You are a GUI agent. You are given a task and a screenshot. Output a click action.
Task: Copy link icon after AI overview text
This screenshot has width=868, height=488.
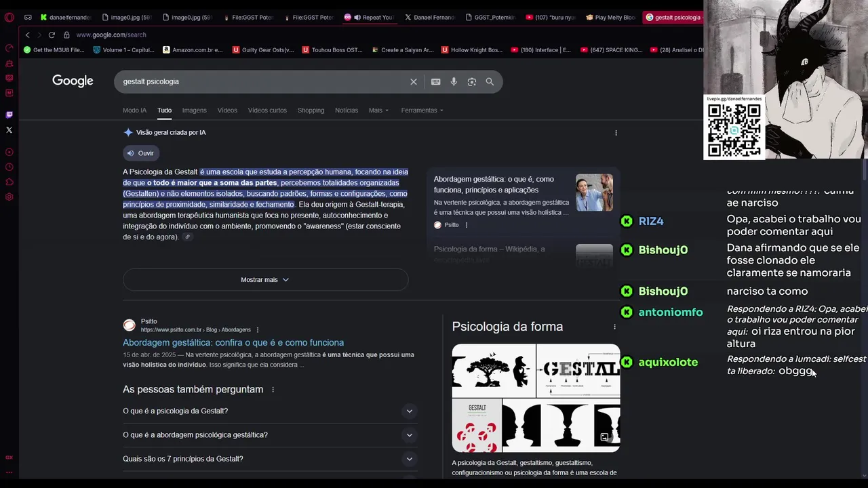tap(188, 237)
